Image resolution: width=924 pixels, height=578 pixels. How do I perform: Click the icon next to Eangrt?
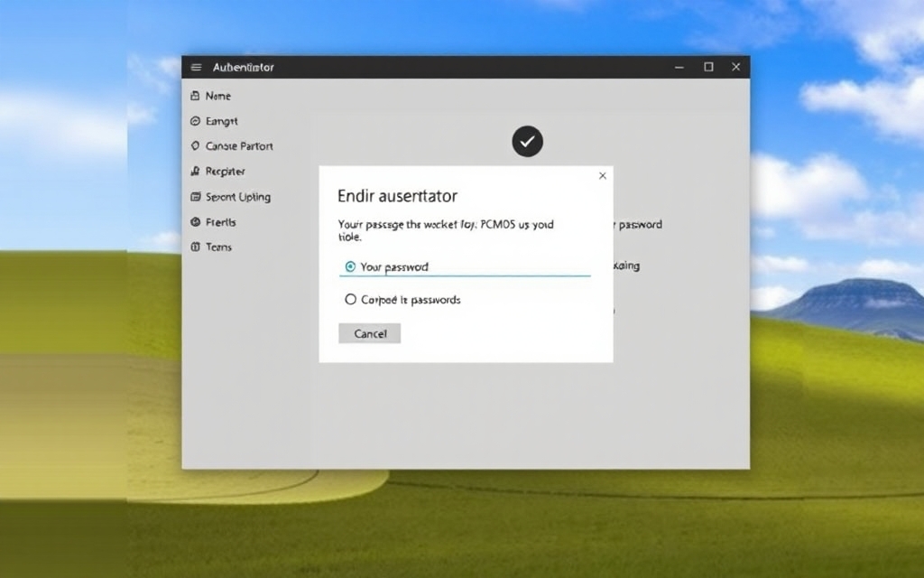coord(195,121)
